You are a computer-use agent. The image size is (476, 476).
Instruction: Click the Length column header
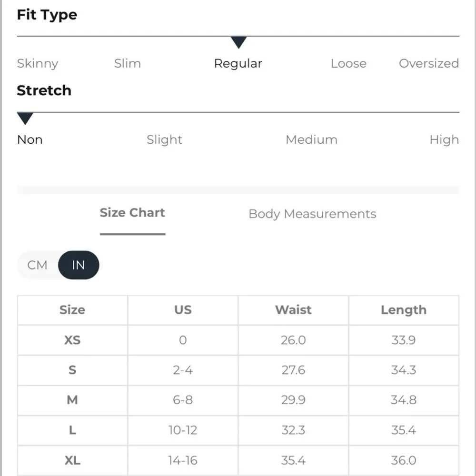click(x=404, y=310)
